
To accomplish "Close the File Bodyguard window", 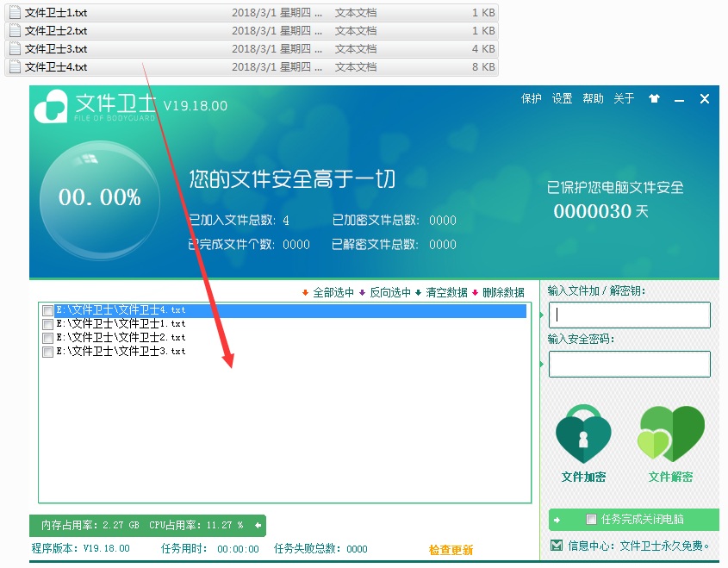I will pyautogui.click(x=705, y=98).
